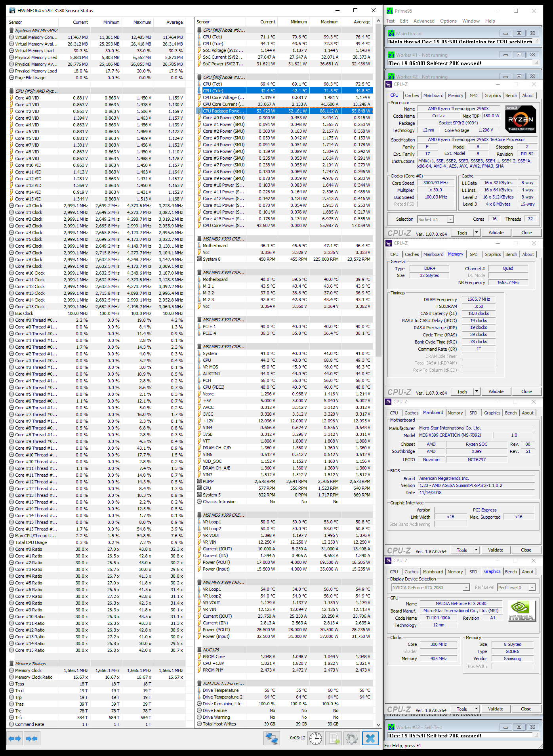Click the Ryzen Threadripper logo image
The width and height of the screenshot is (553, 756).
tap(521, 119)
